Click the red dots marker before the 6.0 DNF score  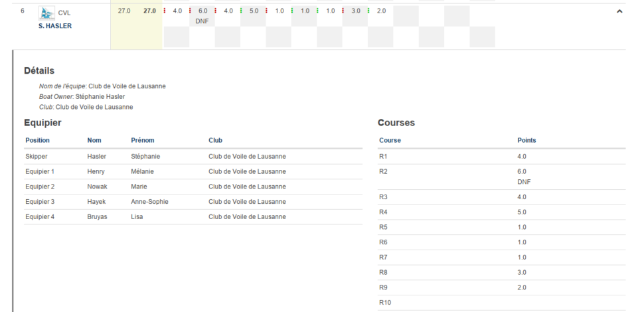(190, 11)
